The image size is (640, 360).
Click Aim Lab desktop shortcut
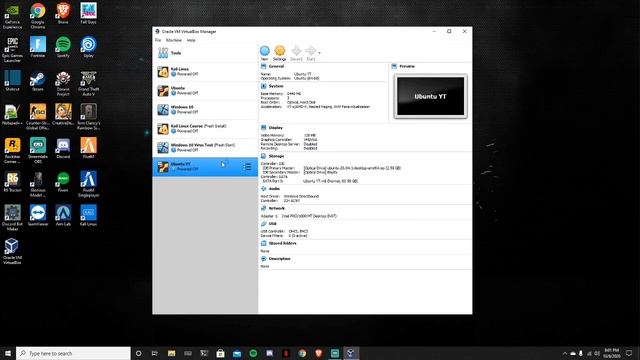pyautogui.click(x=63, y=215)
